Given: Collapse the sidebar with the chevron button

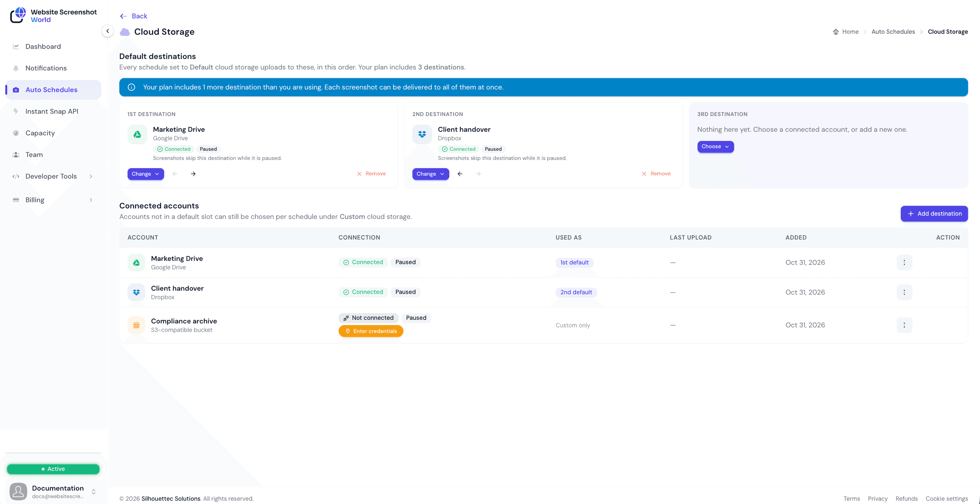Looking at the screenshot, I should tap(108, 31).
